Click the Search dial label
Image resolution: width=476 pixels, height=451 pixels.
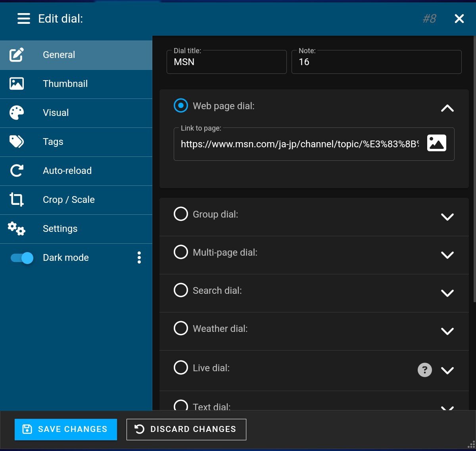tap(217, 291)
